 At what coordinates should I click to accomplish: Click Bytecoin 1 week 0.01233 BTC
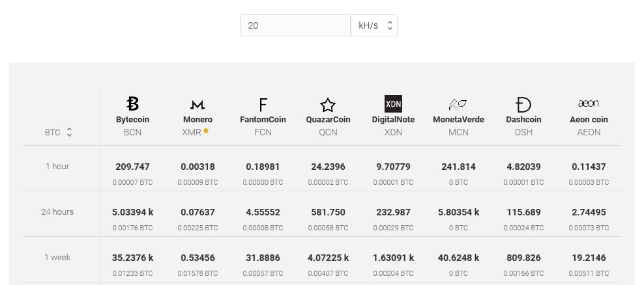point(132,273)
